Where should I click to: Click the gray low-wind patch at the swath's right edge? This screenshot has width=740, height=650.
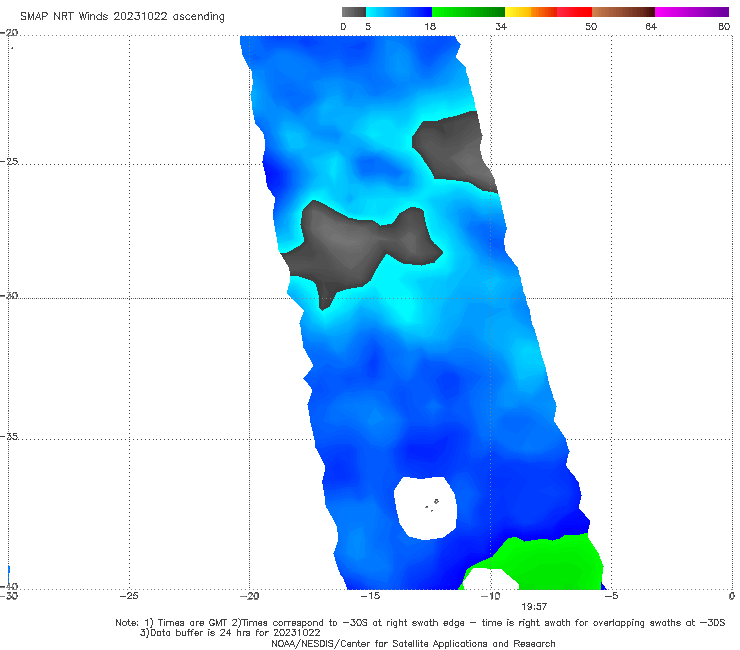coord(453,151)
